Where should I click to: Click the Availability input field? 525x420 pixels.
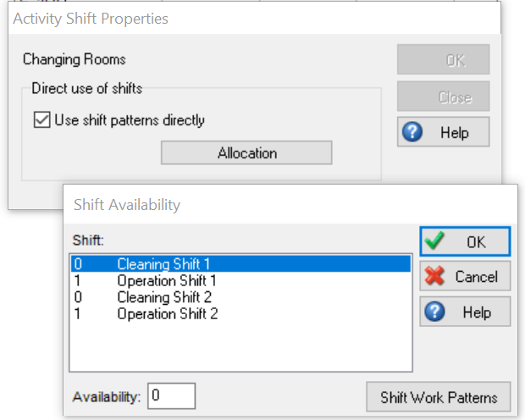[x=171, y=396]
